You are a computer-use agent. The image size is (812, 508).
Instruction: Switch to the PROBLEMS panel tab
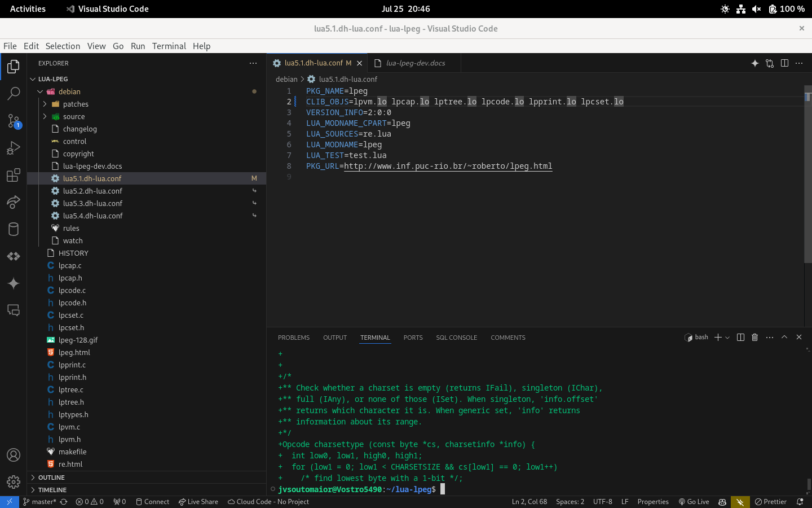(x=294, y=338)
